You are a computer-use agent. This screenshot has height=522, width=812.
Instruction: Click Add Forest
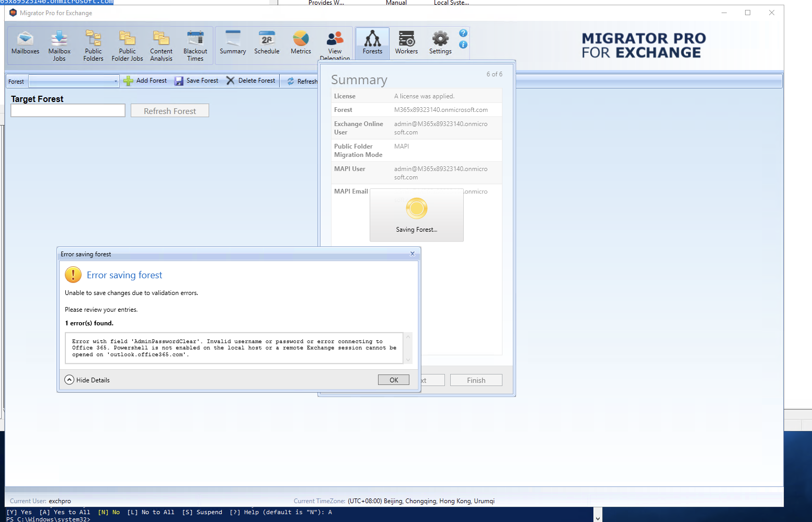(145, 81)
